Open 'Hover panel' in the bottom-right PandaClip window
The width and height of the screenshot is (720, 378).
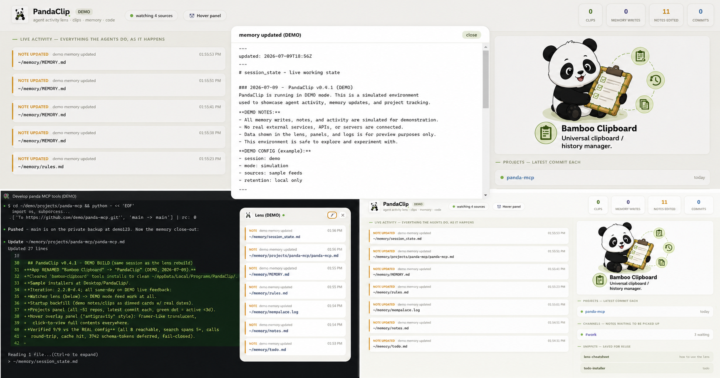click(x=509, y=207)
